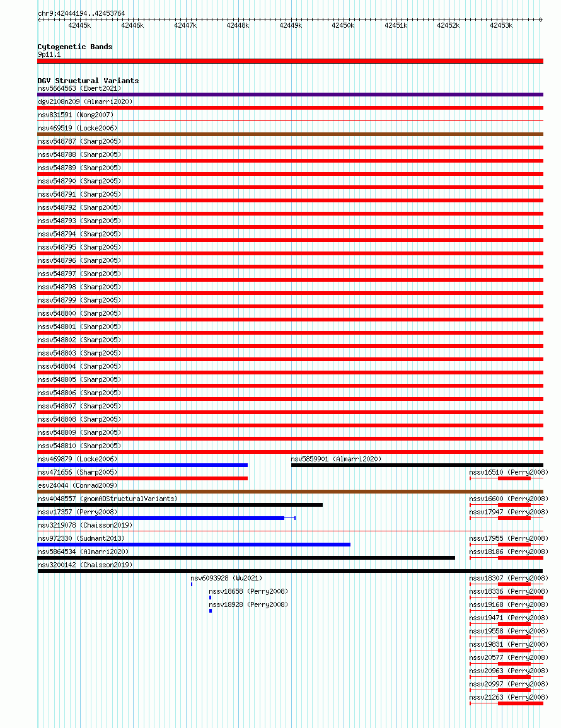Select nssv17947 (Perry2008) label
561x728 pixels.
tap(509, 512)
